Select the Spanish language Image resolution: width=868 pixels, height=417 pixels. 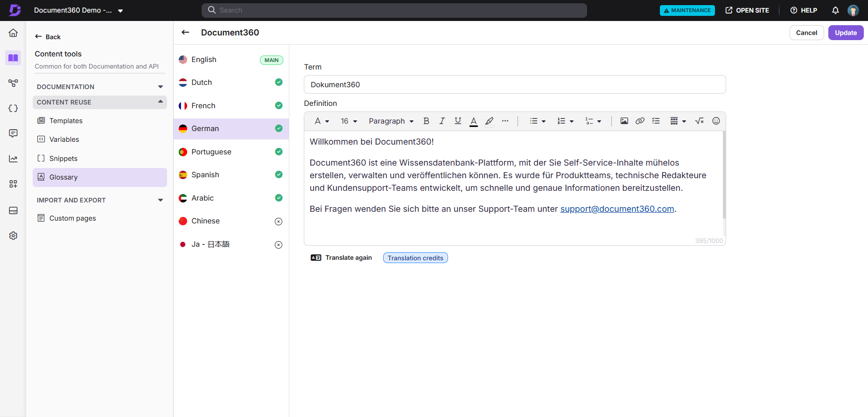coord(231,175)
